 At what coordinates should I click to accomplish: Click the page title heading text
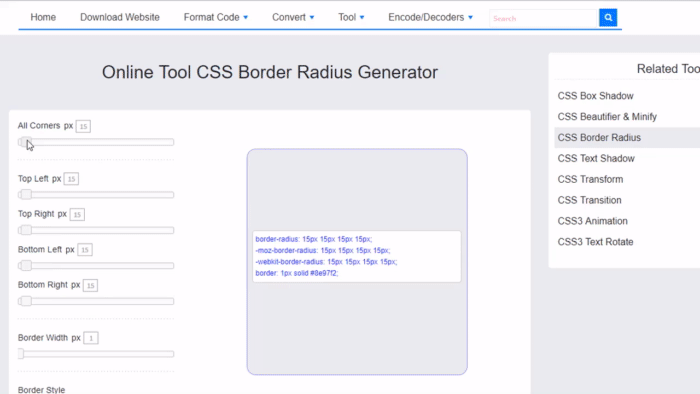tap(270, 72)
